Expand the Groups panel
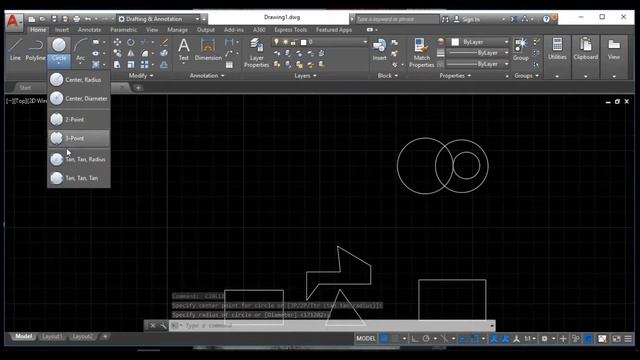 [526, 76]
